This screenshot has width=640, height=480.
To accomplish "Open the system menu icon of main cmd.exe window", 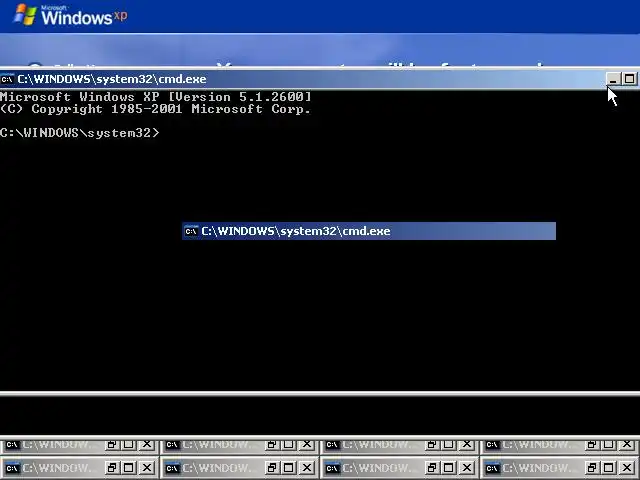I will coord(8,79).
